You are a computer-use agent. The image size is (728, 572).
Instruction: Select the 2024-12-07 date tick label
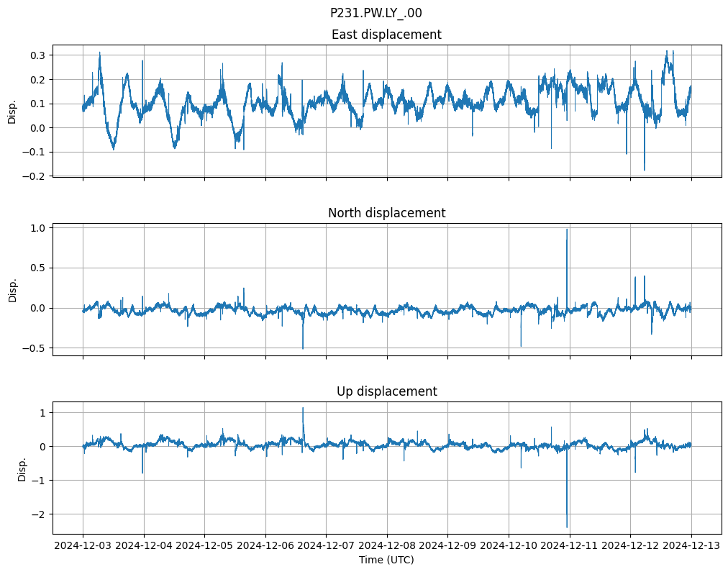click(326, 545)
